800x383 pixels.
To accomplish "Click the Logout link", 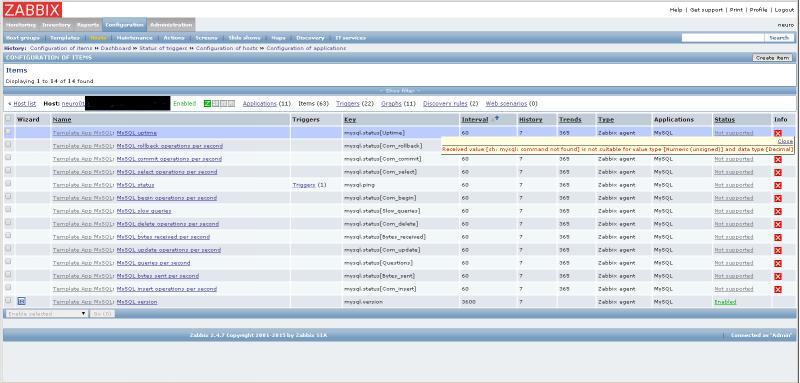I will pos(784,10).
